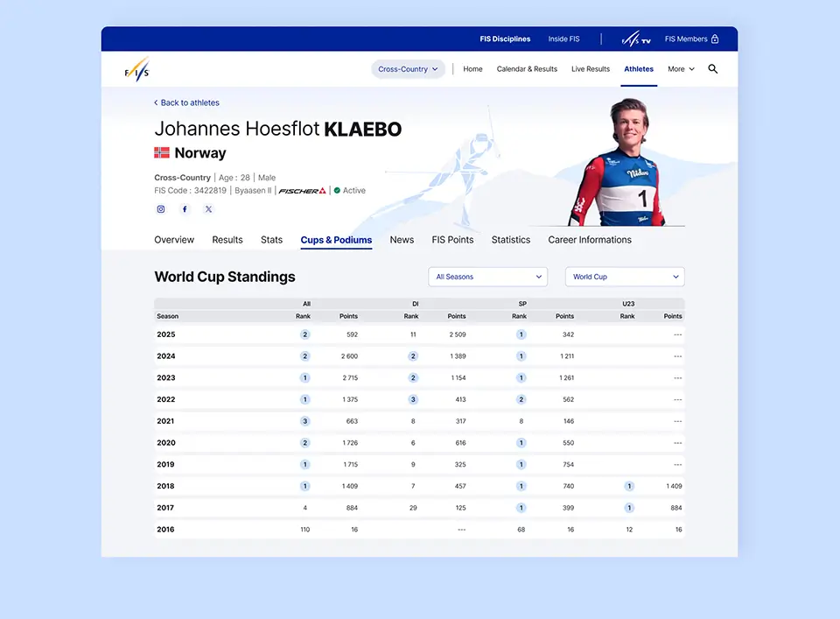840x619 pixels.
Task: Open FIS Disciplines in top bar
Action: (505, 39)
